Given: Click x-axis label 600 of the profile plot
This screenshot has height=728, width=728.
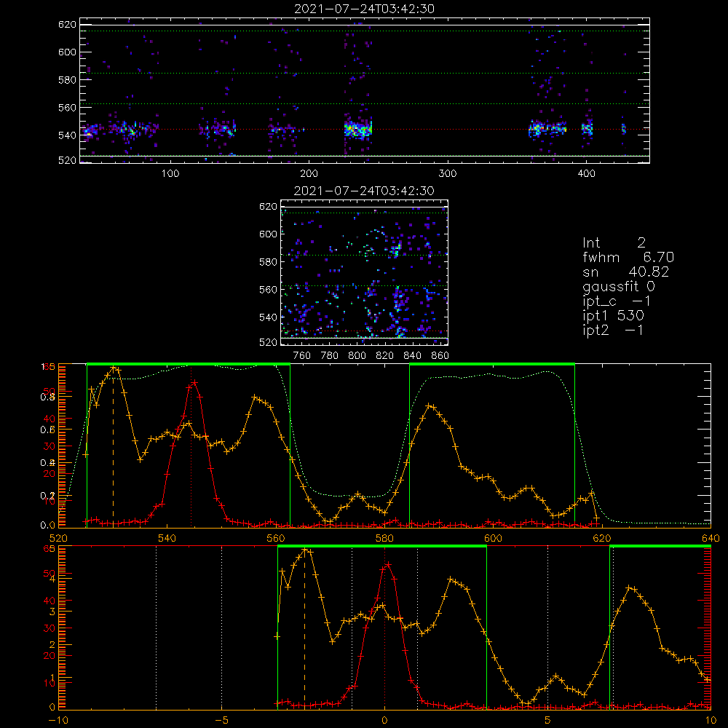Looking at the screenshot, I should (493, 538).
